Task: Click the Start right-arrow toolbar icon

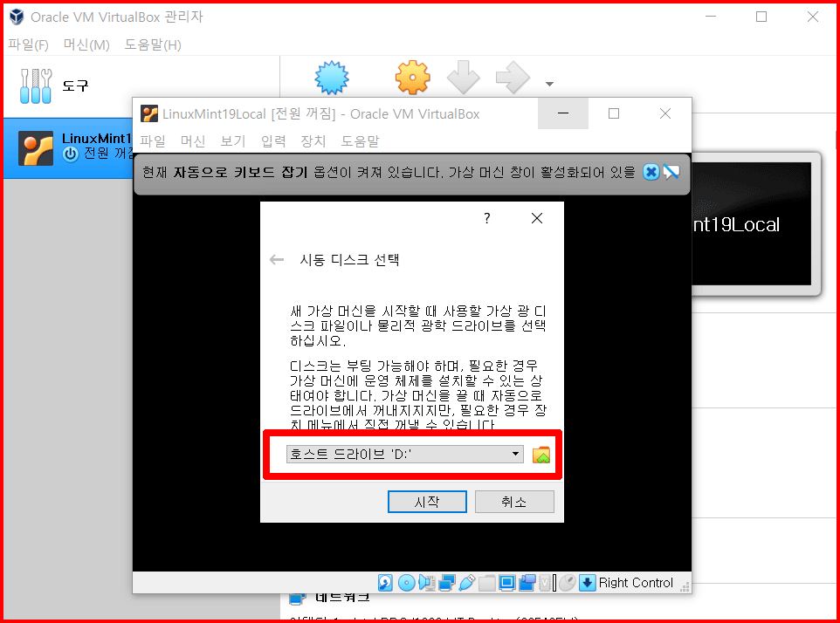Action: point(513,78)
